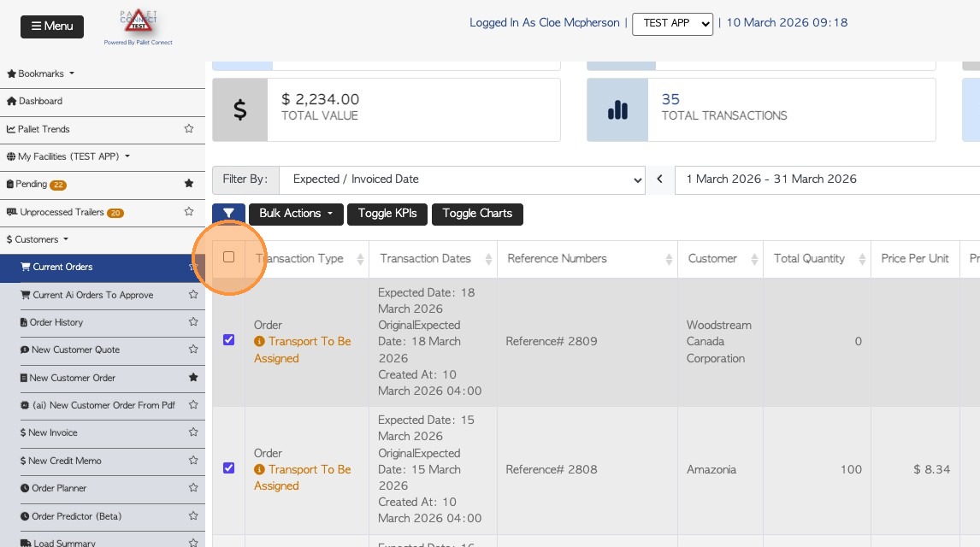
Task: Uncheck the Woodstream Canada order row checkbox
Action: tap(228, 340)
